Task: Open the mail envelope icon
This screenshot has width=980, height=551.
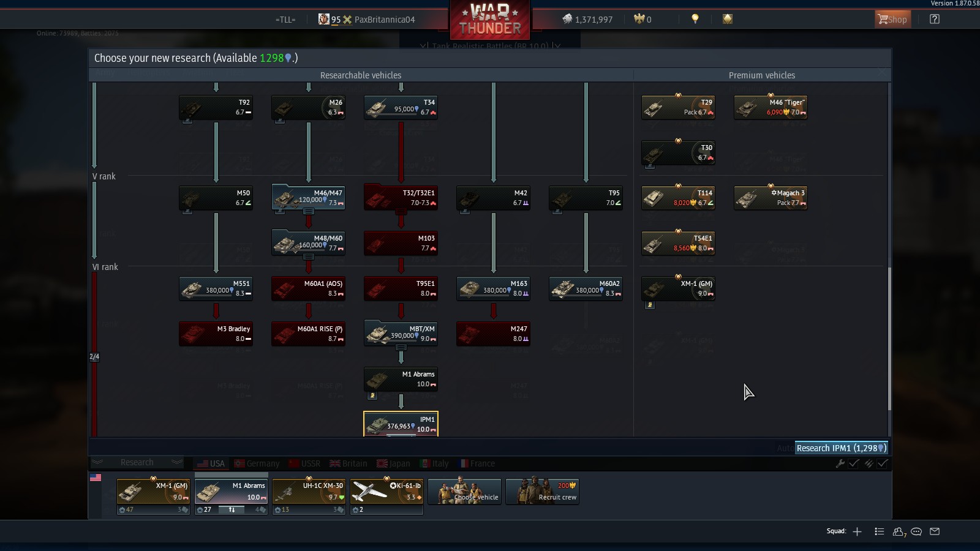Action: (x=935, y=531)
